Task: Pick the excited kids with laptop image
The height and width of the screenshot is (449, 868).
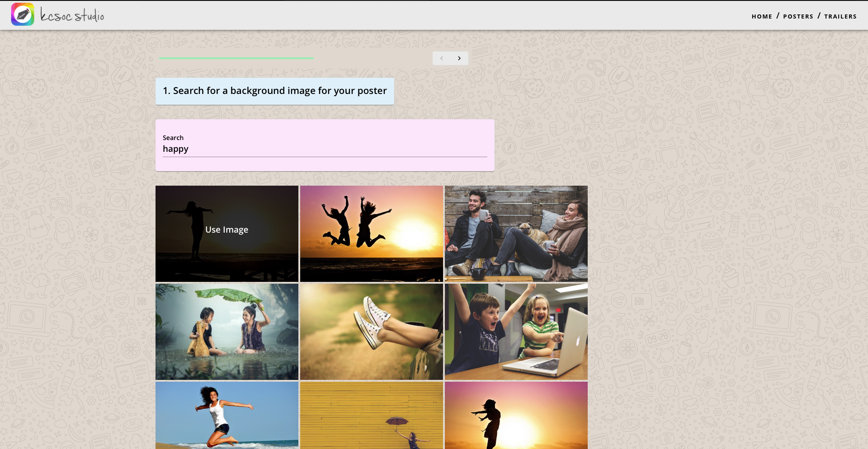Action: click(x=516, y=332)
